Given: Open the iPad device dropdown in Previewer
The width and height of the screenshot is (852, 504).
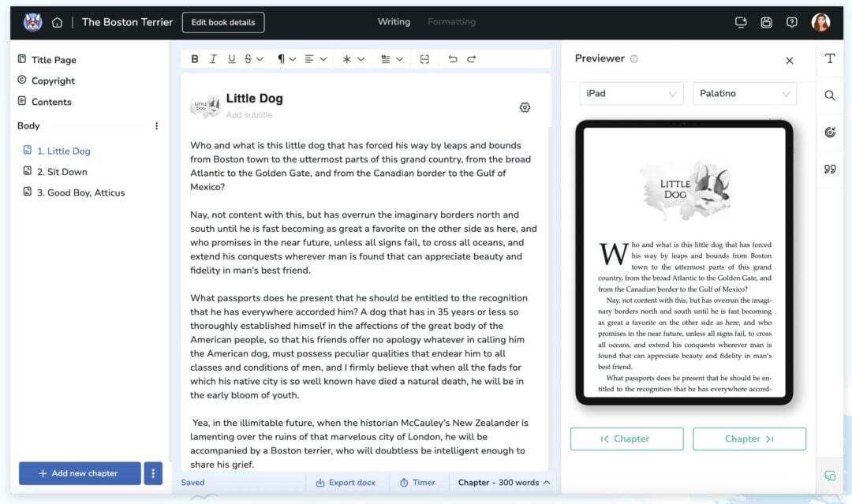Looking at the screenshot, I should pyautogui.click(x=631, y=93).
